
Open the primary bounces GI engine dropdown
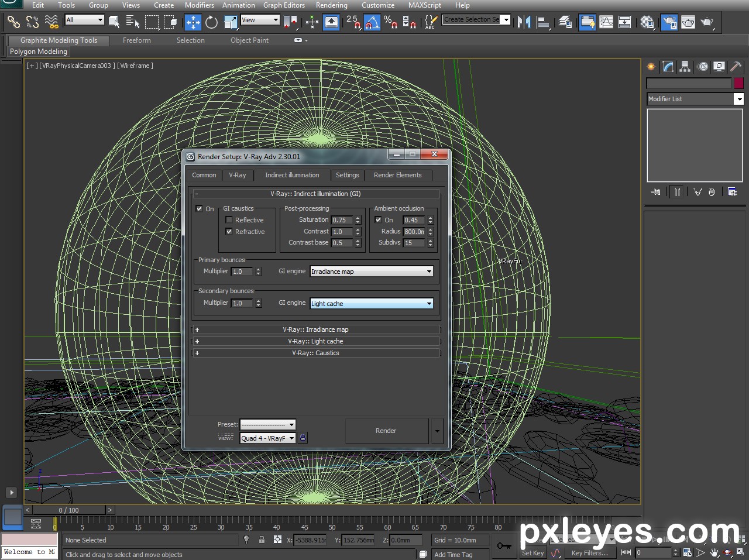pos(372,272)
